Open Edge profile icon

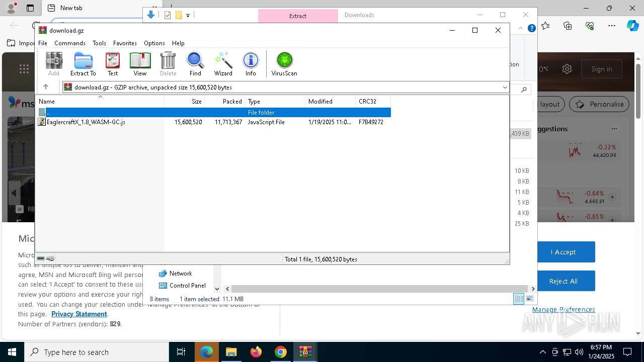pyautogui.click(x=11, y=8)
